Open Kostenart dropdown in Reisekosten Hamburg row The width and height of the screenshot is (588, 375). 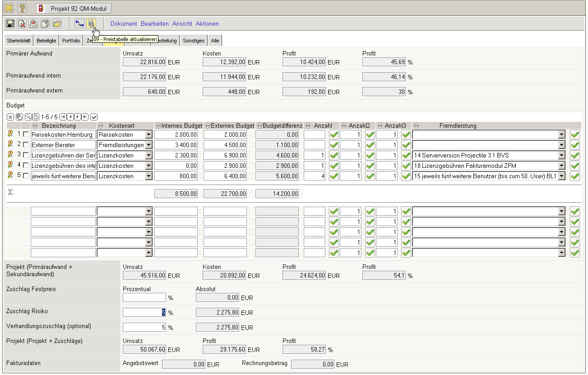(x=148, y=134)
